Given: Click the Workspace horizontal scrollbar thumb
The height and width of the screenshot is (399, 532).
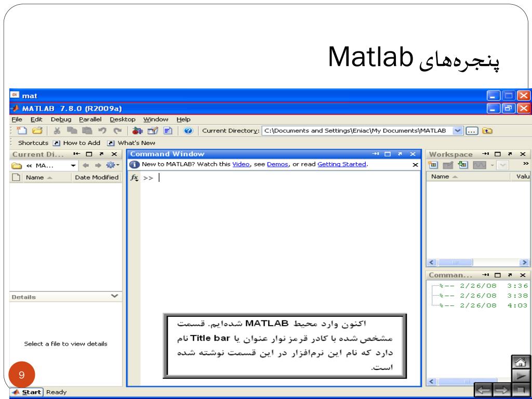Looking at the screenshot, I should (x=455, y=262).
